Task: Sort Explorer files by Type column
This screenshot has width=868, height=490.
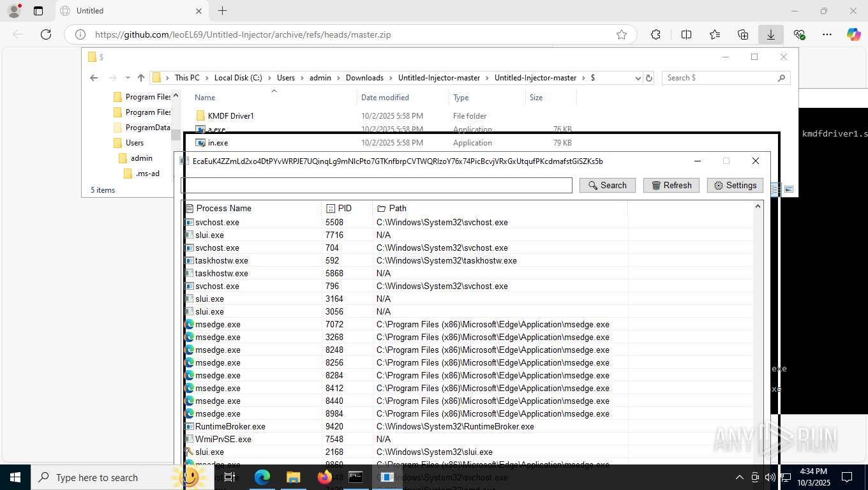Action: click(x=461, y=98)
